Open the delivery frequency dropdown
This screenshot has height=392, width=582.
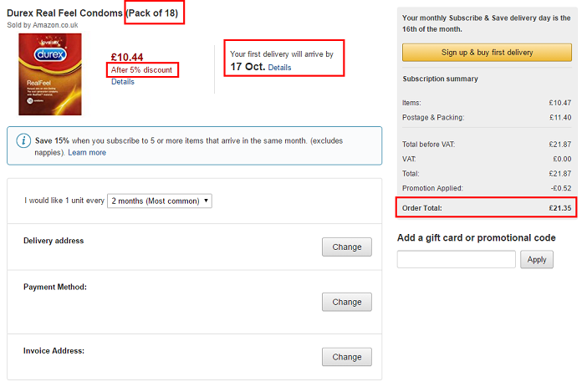tap(160, 201)
